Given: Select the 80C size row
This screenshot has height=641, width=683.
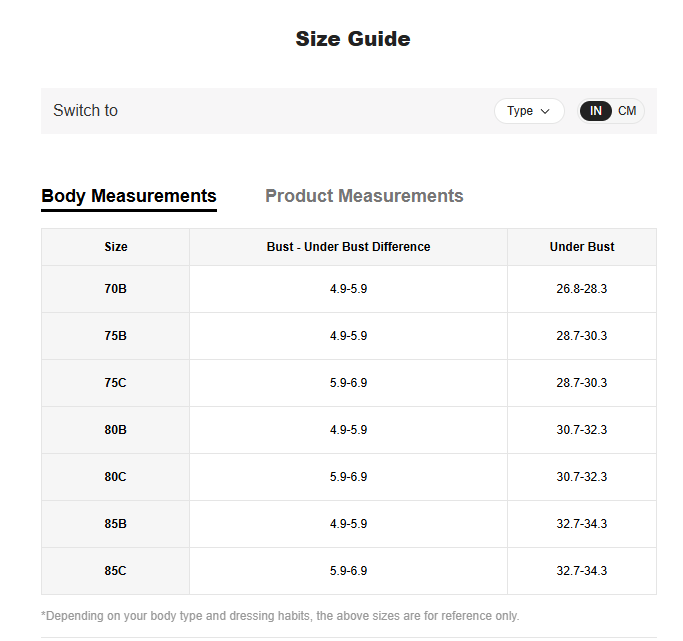Looking at the screenshot, I should click(348, 477).
